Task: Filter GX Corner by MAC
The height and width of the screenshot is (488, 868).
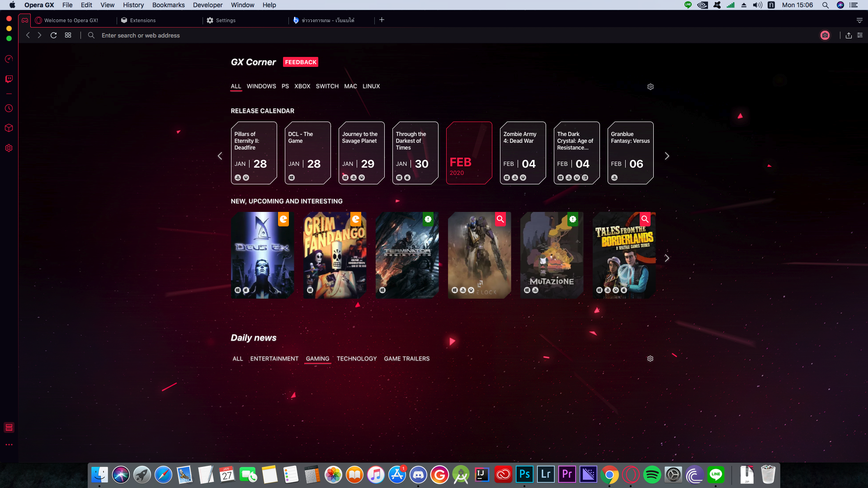Action: (350, 86)
